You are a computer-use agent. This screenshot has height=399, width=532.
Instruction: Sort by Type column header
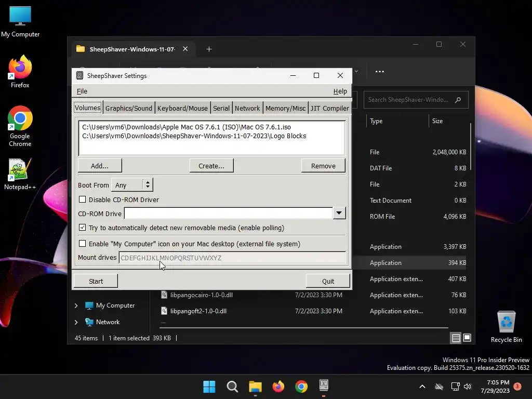pyautogui.click(x=376, y=121)
